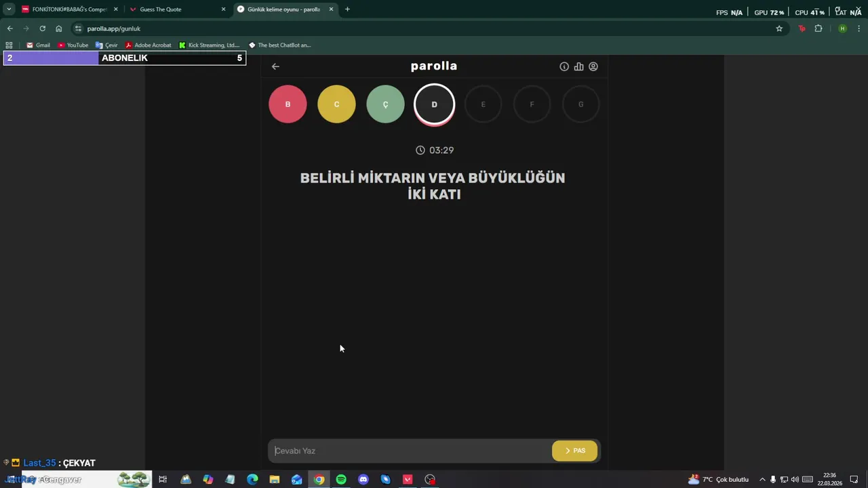Click the browser back button
This screenshot has height=488, width=868.
[9, 28]
